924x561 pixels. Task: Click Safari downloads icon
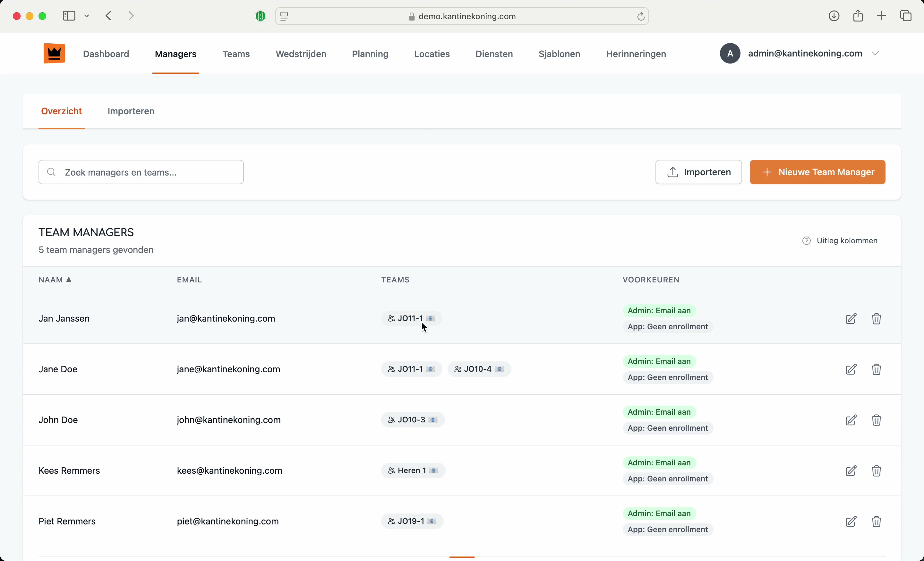coord(834,16)
